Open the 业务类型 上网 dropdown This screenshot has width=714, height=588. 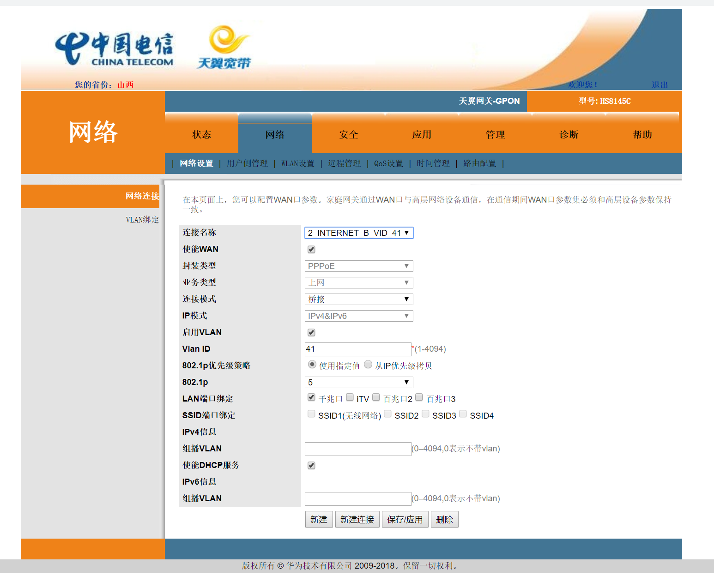click(x=359, y=283)
